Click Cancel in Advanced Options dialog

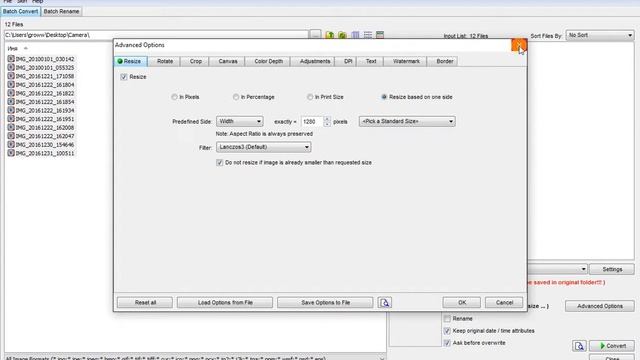click(504, 302)
